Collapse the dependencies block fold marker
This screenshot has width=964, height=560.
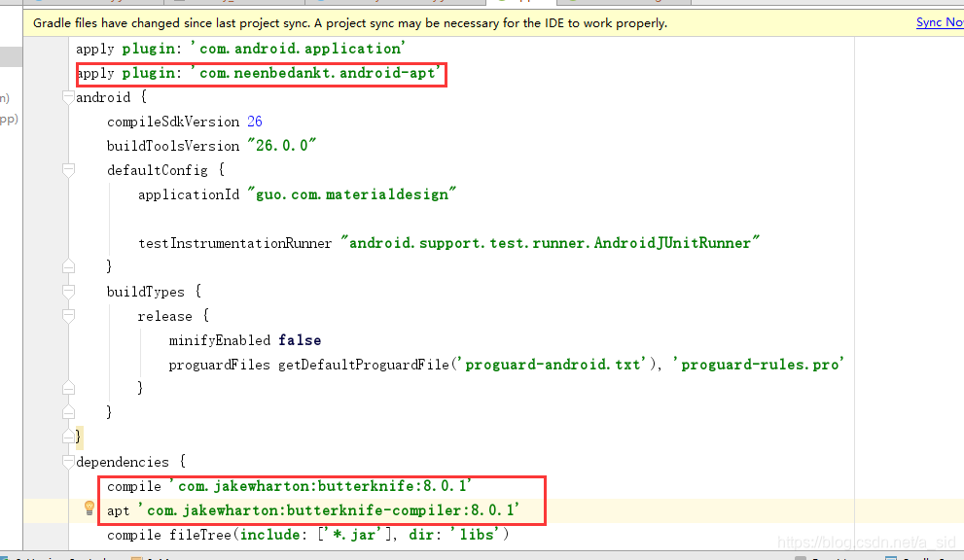[x=68, y=462]
